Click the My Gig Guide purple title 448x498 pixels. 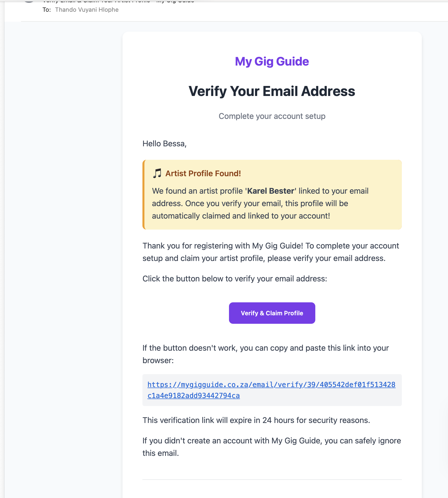click(272, 61)
